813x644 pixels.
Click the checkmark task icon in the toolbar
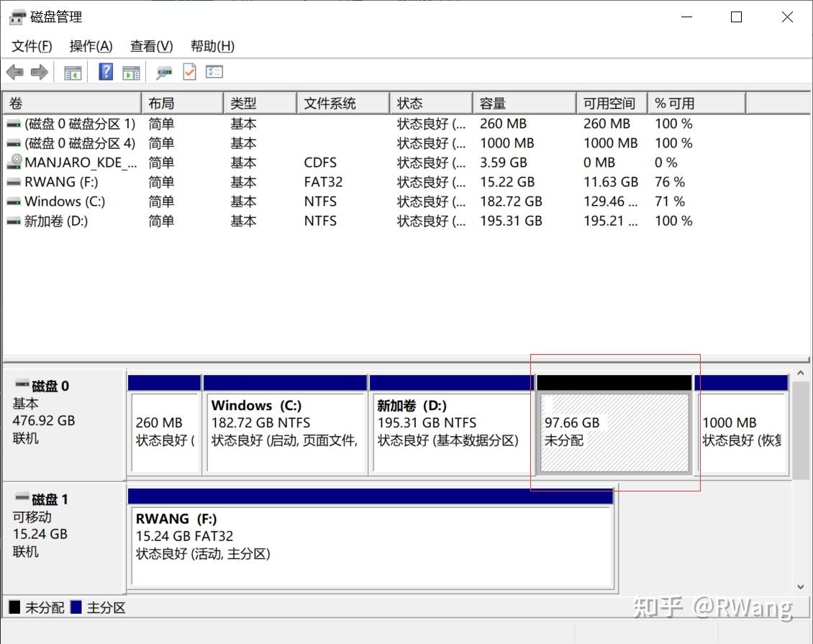pyautogui.click(x=189, y=71)
